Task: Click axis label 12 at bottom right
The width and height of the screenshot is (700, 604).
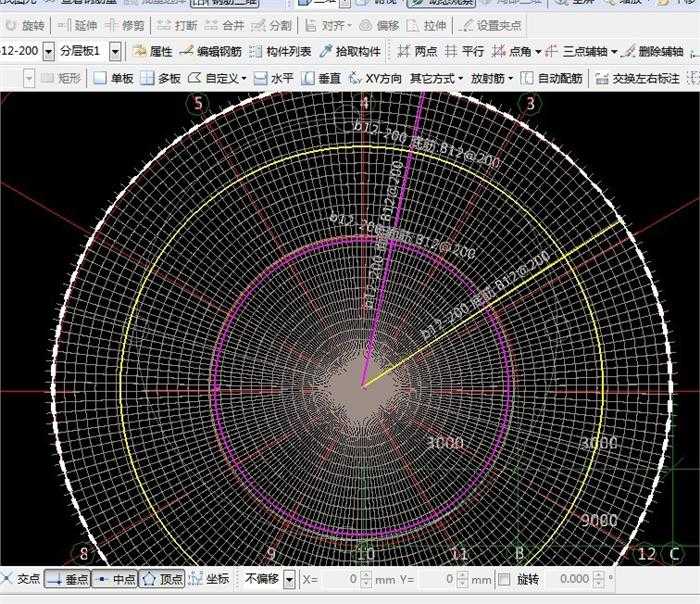Action: tap(646, 554)
